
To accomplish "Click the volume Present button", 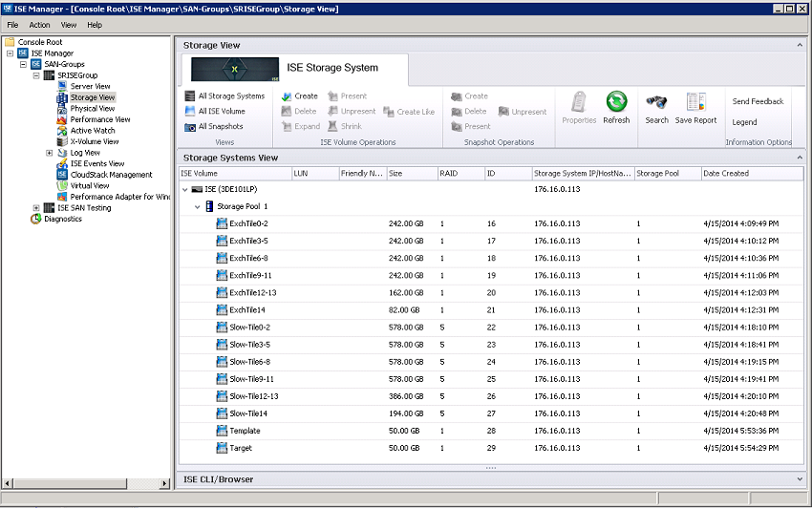I will point(347,96).
